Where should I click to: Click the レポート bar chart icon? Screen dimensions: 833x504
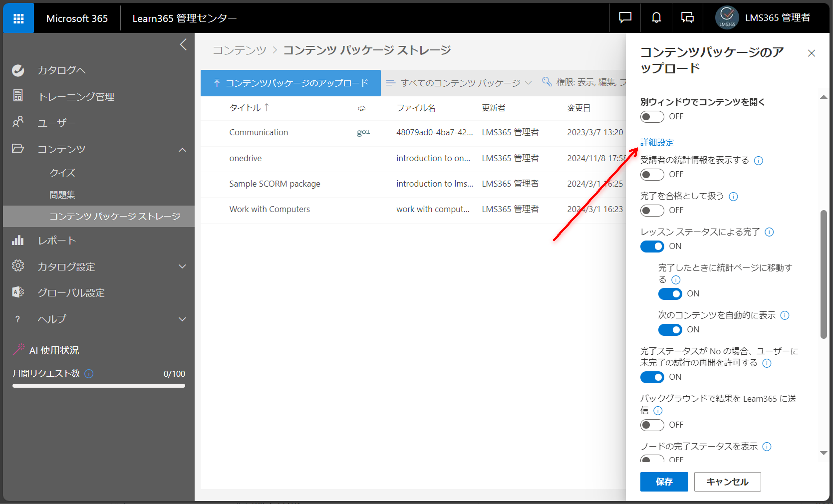pyautogui.click(x=18, y=240)
